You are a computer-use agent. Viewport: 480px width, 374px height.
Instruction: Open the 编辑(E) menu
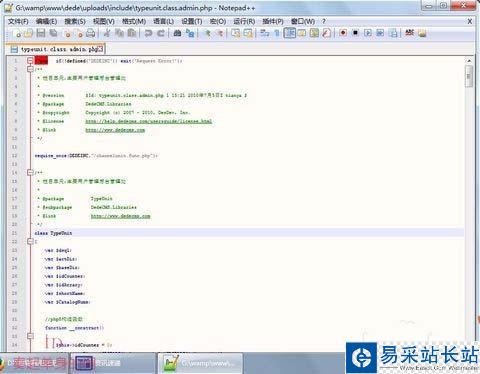46,21
